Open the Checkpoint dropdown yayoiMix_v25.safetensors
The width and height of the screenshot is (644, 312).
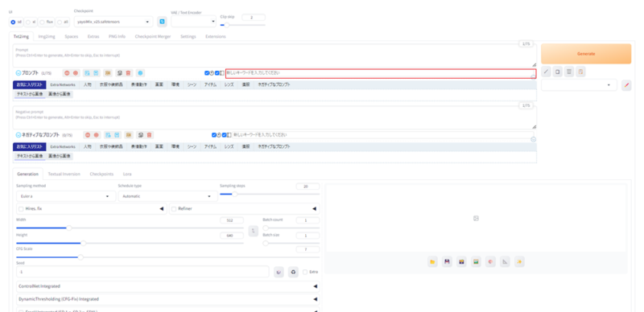114,22
